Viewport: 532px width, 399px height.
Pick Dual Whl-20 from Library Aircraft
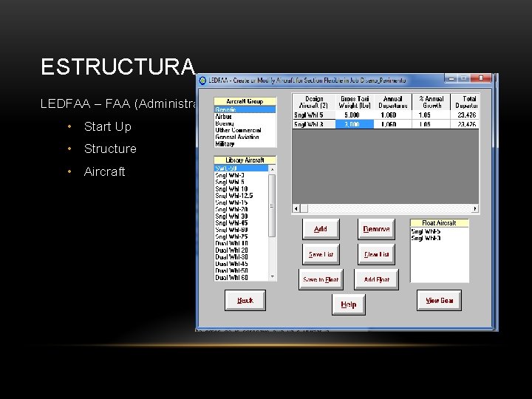pyautogui.click(x=241, y=250)
